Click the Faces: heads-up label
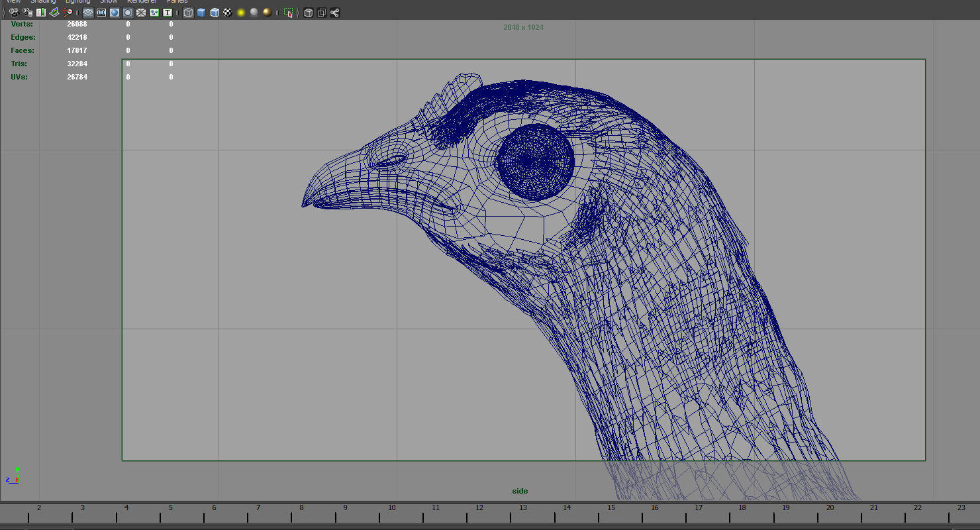The height and width of the screenshot is (530, 980). point(23,50)
